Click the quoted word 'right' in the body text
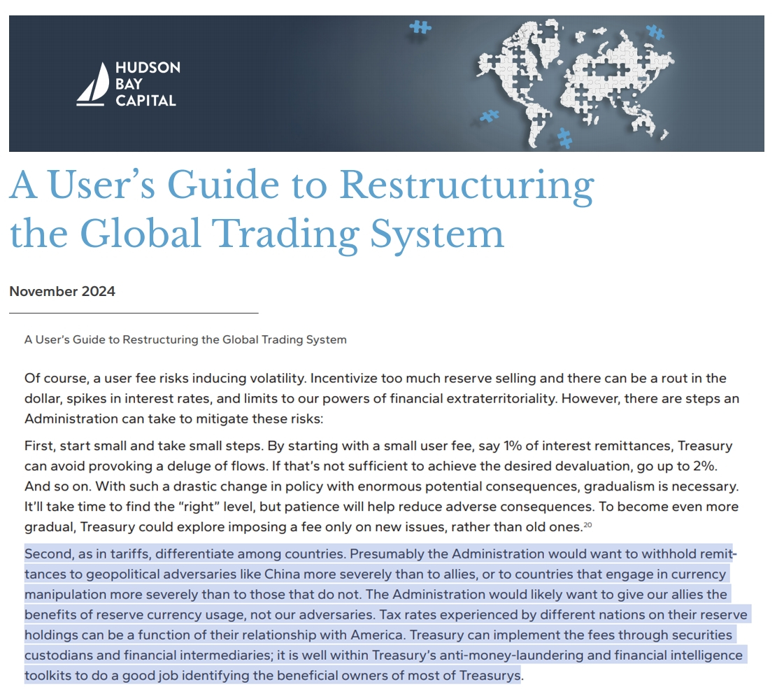Screen dimensions: 784x690 [199, 507]
